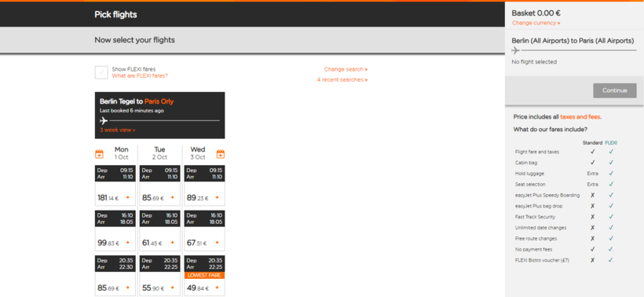Click the Unlimited date changes row label
644x297 pixels.
(540, 228)
